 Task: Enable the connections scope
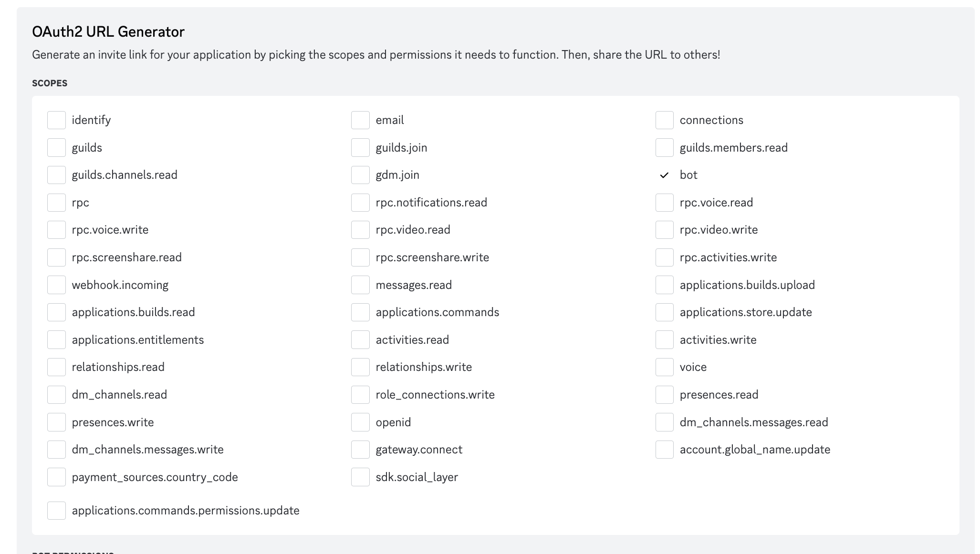(x=664, y=120)
